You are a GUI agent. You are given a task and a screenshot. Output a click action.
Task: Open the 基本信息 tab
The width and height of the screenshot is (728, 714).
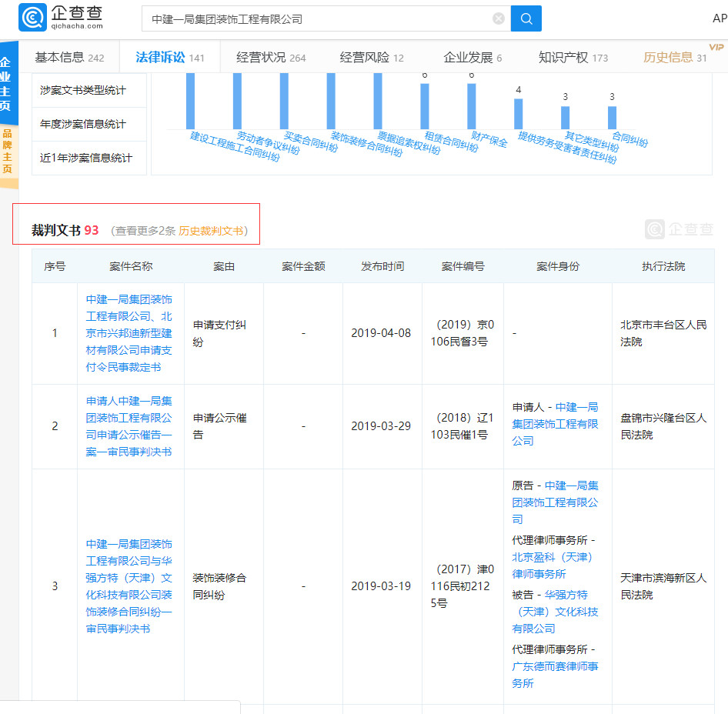coord(69,58)
